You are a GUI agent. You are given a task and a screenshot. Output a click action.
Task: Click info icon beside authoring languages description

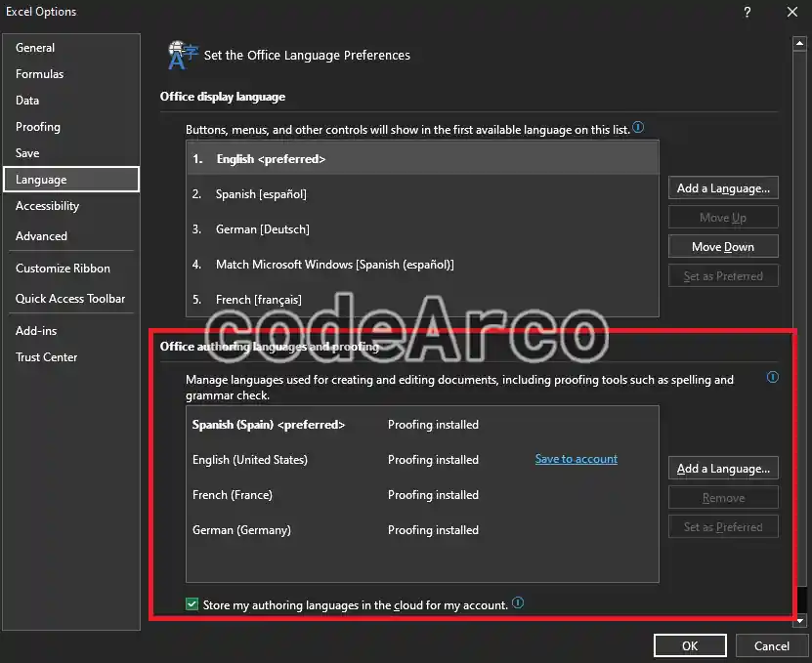[773, 377]
